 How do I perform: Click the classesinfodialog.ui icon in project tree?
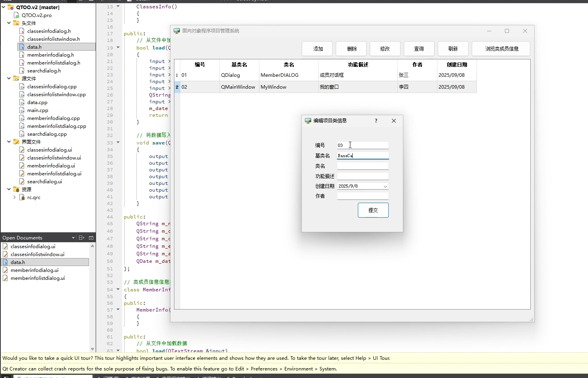tap(22, 150)
